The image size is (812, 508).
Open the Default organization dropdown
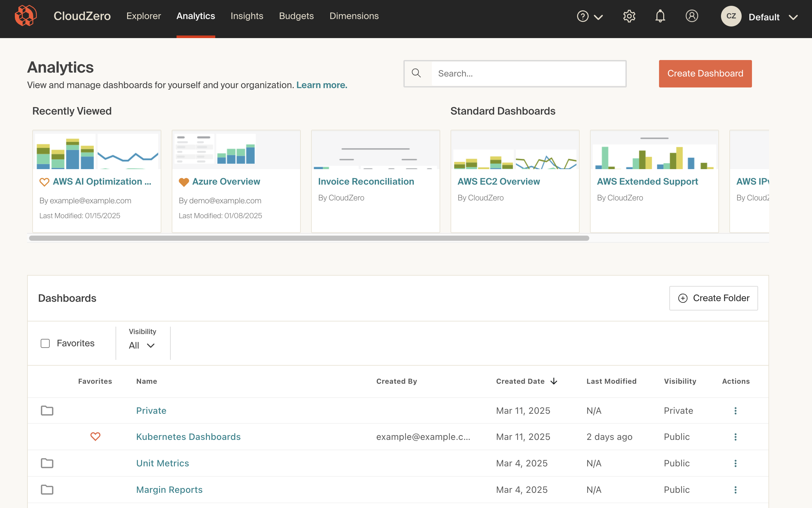(x=773, y=17)
